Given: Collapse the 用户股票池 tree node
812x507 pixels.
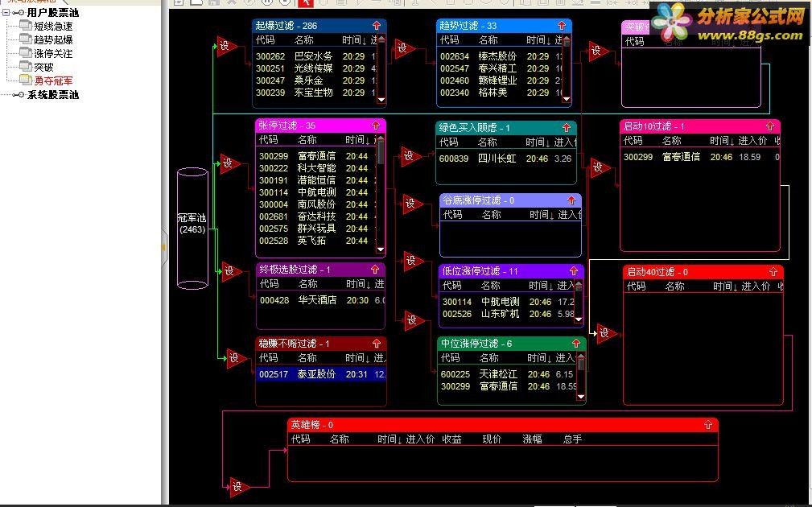Looking at the screenshot, I should 6,12.
